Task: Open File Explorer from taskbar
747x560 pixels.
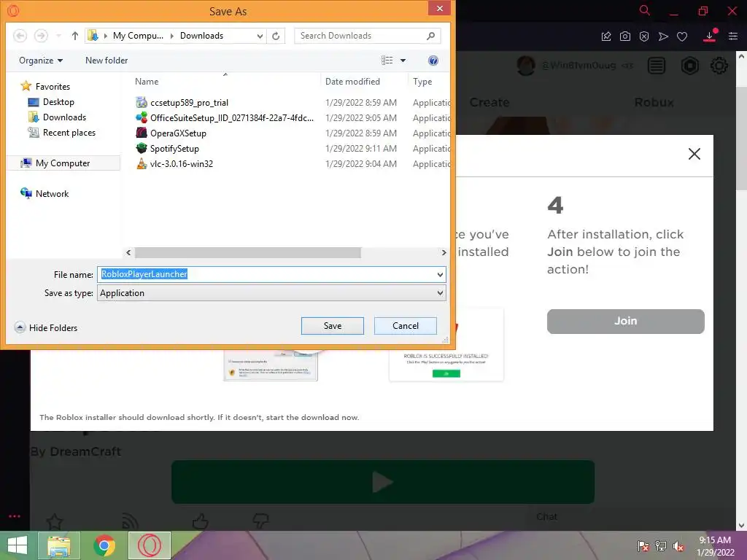Action: point(59,545)
